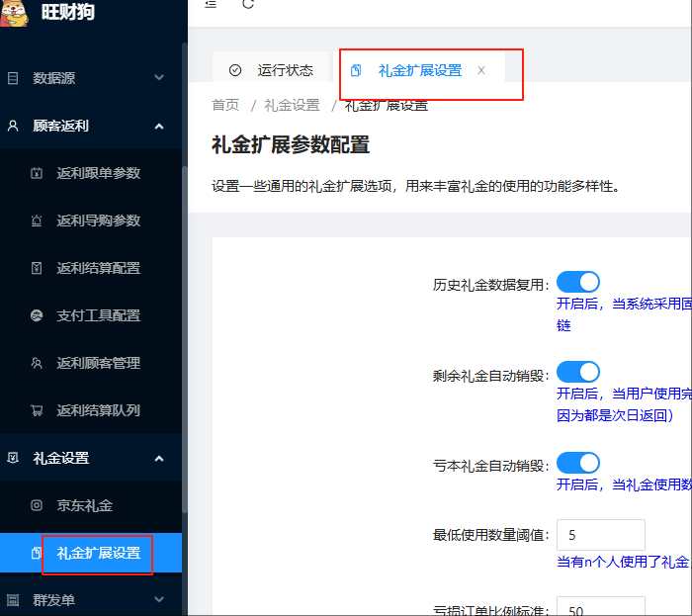
Task: Collapse the 顾客返利 menu group
Action: [x=91, y=126]
